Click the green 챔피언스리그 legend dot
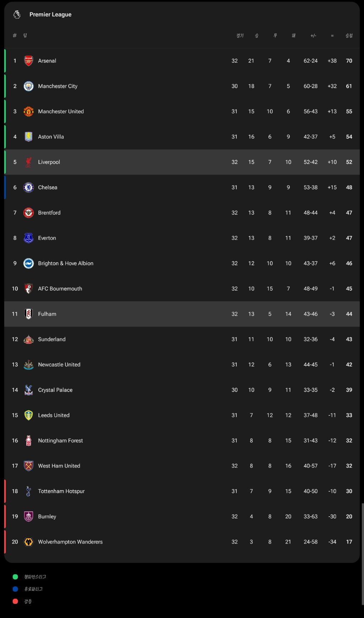 point(15,577)
